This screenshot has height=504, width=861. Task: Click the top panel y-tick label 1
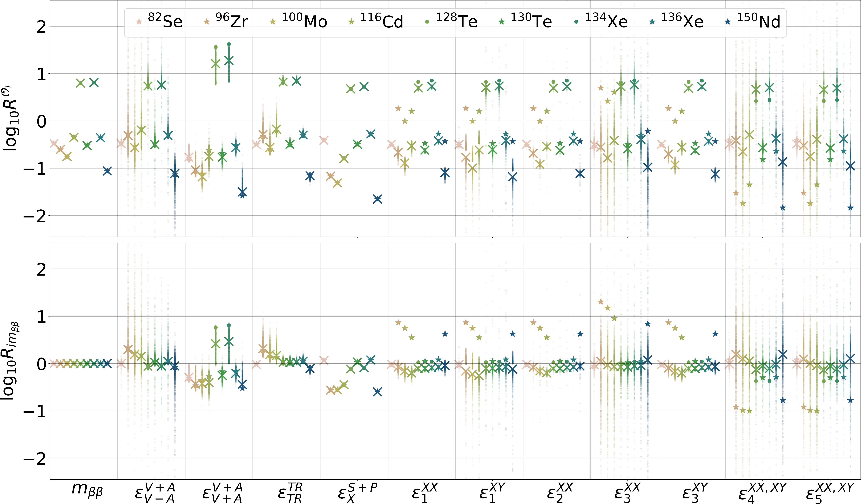[42, 74]
